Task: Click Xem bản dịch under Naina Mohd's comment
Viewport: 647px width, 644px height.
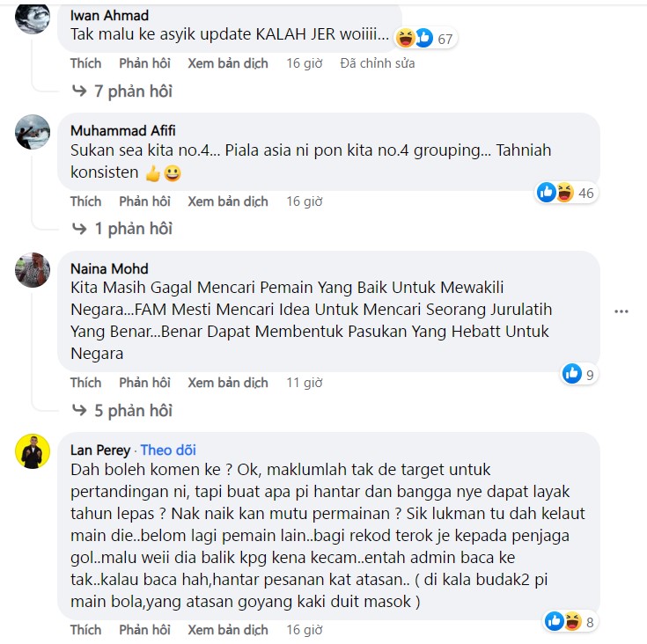Action: pos(228,383)
